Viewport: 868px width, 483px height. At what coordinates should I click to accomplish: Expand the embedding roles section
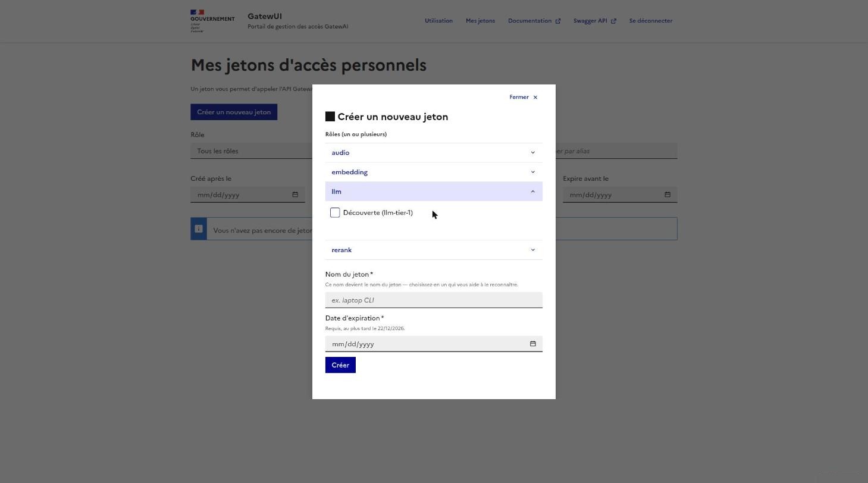tap(434, 172)
